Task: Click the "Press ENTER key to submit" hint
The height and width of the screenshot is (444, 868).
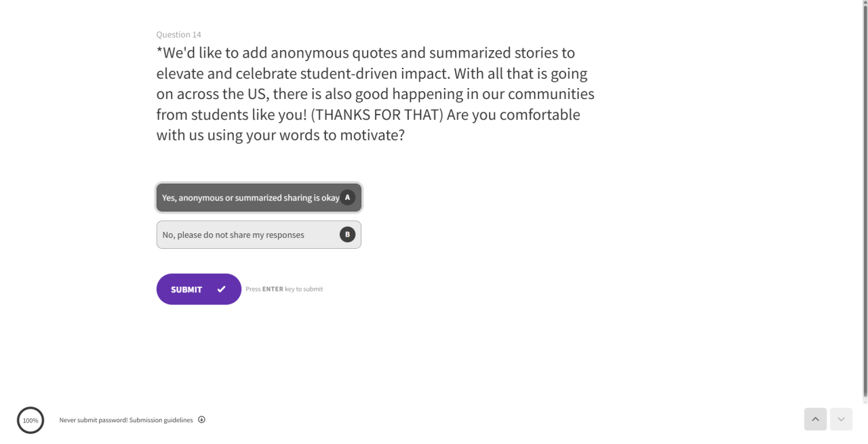Action: point(284,289)
